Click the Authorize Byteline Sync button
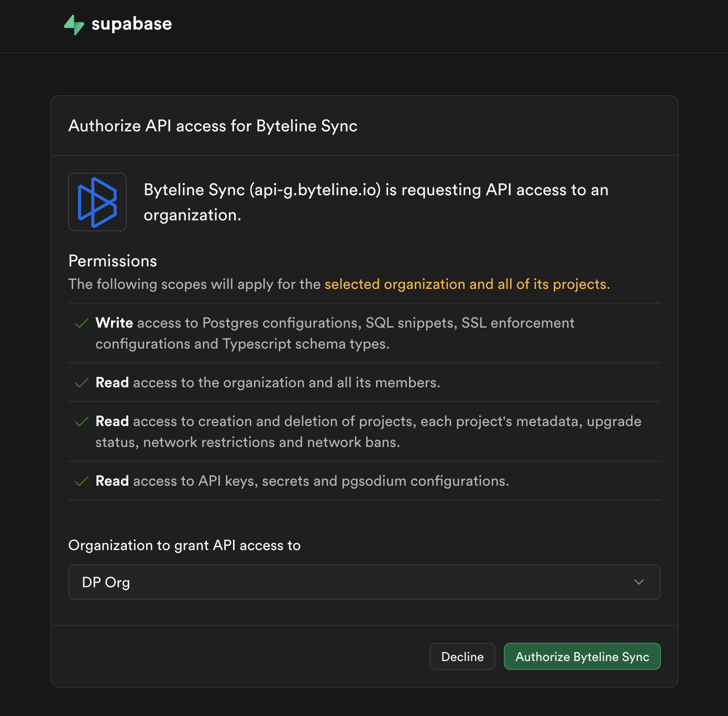The image size is (728, 716). pyautogui.click(x=582, y=656)
